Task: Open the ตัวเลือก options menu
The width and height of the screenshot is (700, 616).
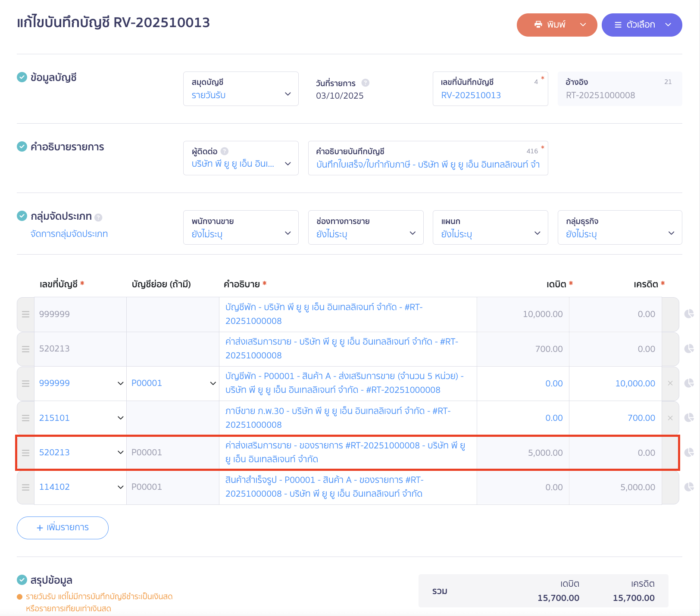Action: (x=641, y=25)
